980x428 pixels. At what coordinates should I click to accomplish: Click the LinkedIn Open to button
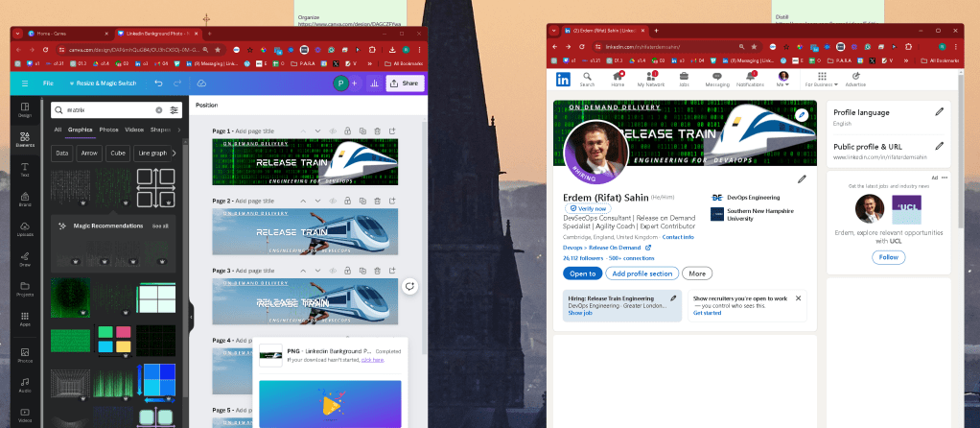pyautogui.click(x=582, y=273)
